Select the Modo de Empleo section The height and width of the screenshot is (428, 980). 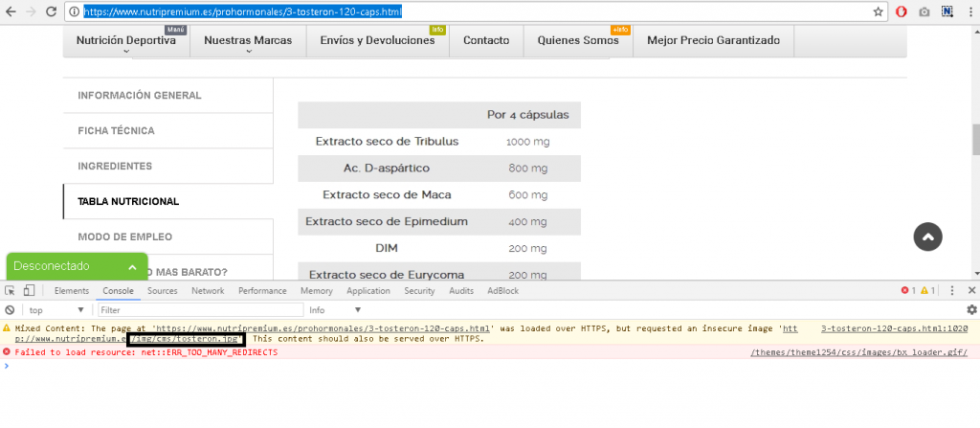click(168, 237)
